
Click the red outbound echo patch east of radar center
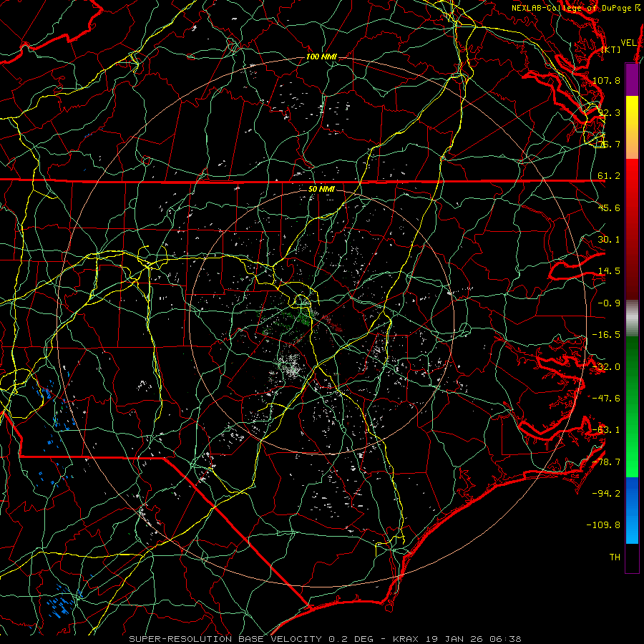(x=333, y=324)
